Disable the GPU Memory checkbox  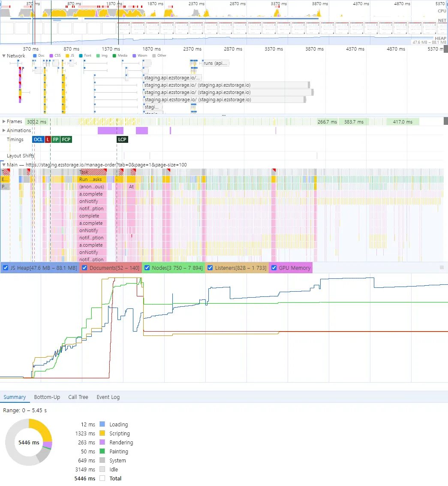(274, 268)
